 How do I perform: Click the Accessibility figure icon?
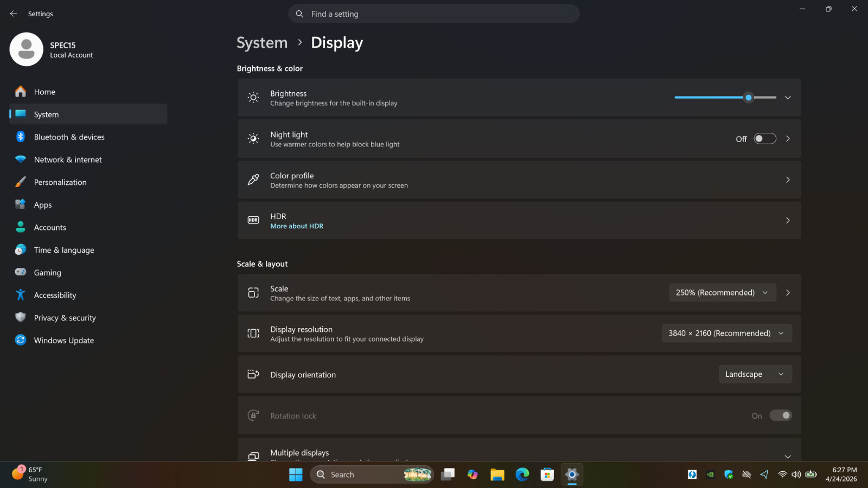pyautogui.click(x=21, y=295)
